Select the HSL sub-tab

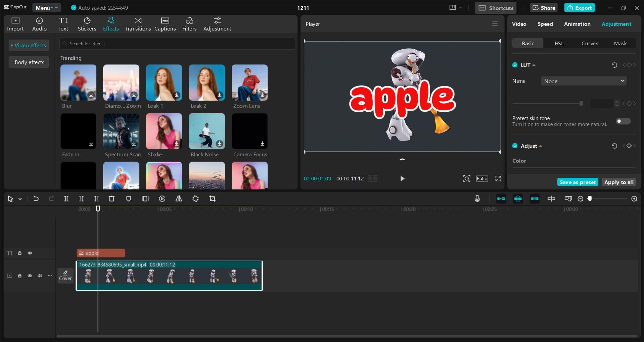[559, 43]
